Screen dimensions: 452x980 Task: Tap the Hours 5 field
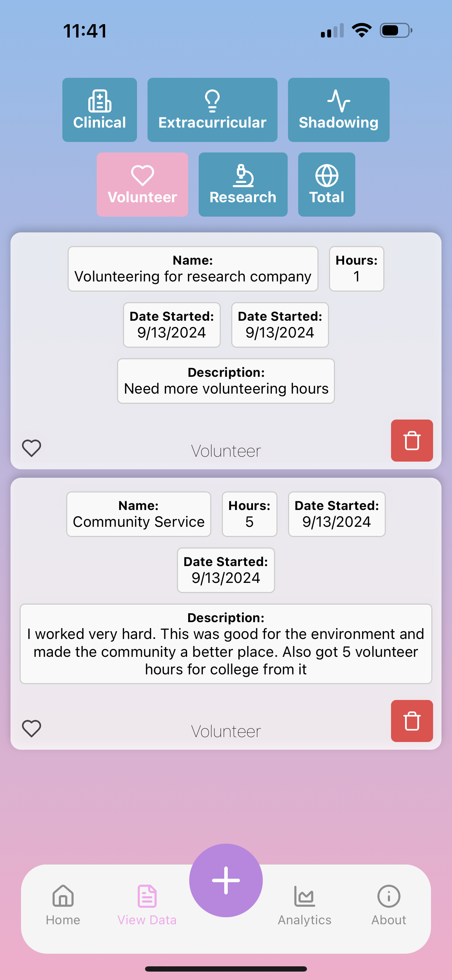click(249, 514)
